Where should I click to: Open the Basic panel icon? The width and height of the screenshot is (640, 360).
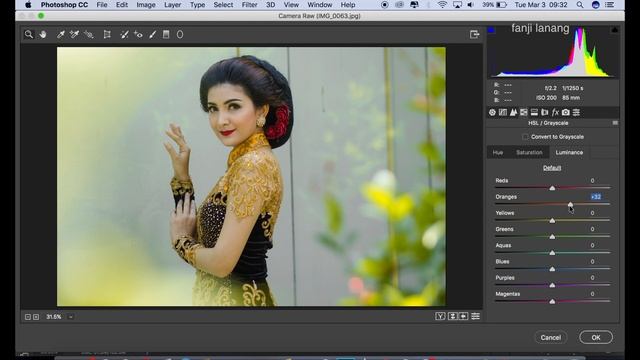(x=492, y=112)
